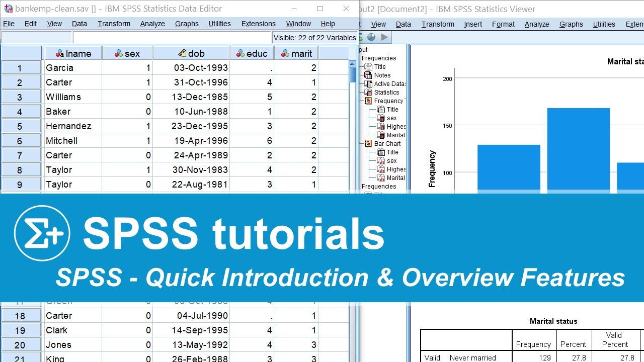Image resolution: width=644 pixels, height=362 pixels.
Task: Click the Mitchell name cell
Action: coord(73,141)
